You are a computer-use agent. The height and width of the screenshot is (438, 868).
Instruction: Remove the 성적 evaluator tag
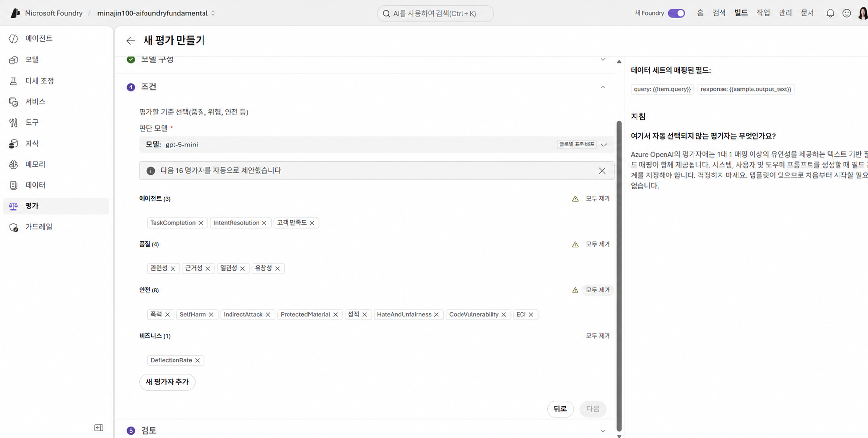pyautogui.click(x=365, y=315)
